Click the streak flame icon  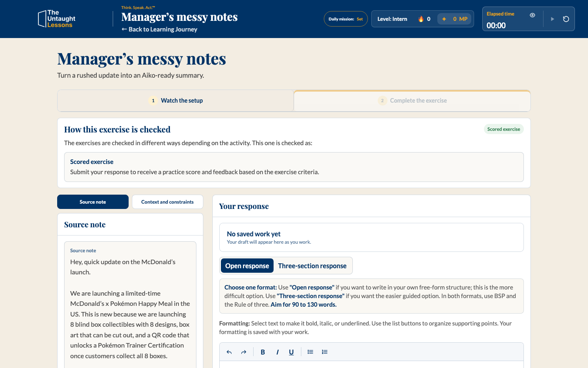click(x=421, y=19)
